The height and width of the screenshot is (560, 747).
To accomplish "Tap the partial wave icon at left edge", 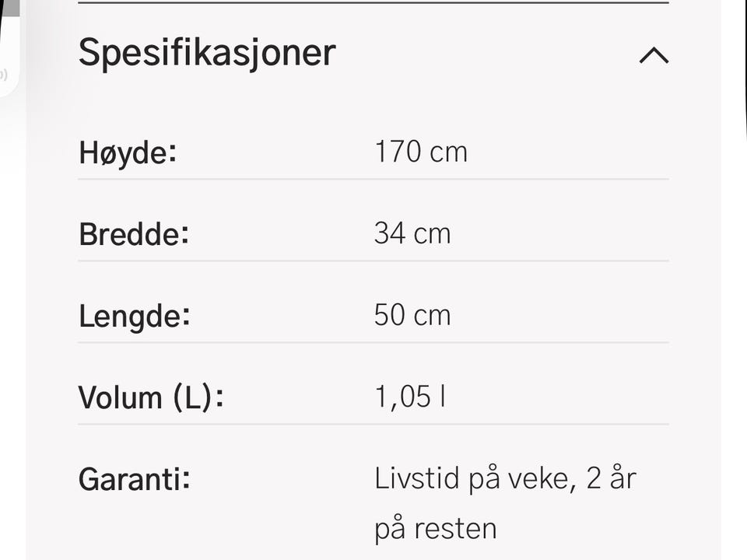I will point(4,75).
